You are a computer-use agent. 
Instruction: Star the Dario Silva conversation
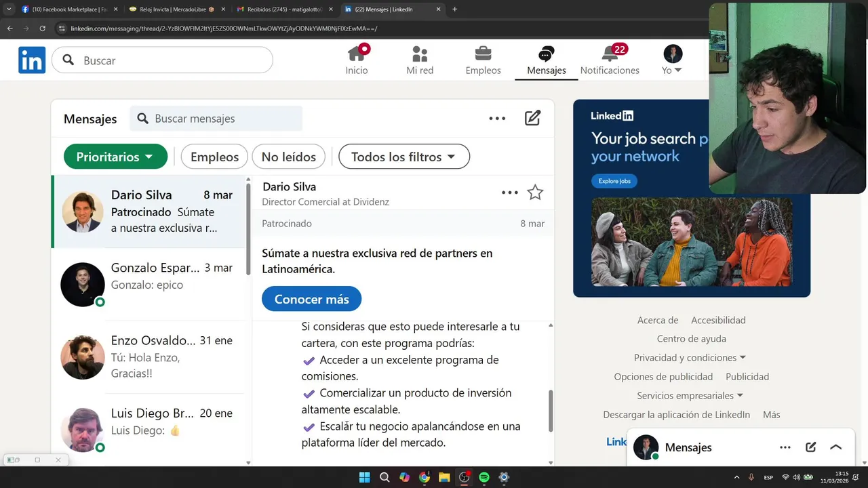(535, 192)
